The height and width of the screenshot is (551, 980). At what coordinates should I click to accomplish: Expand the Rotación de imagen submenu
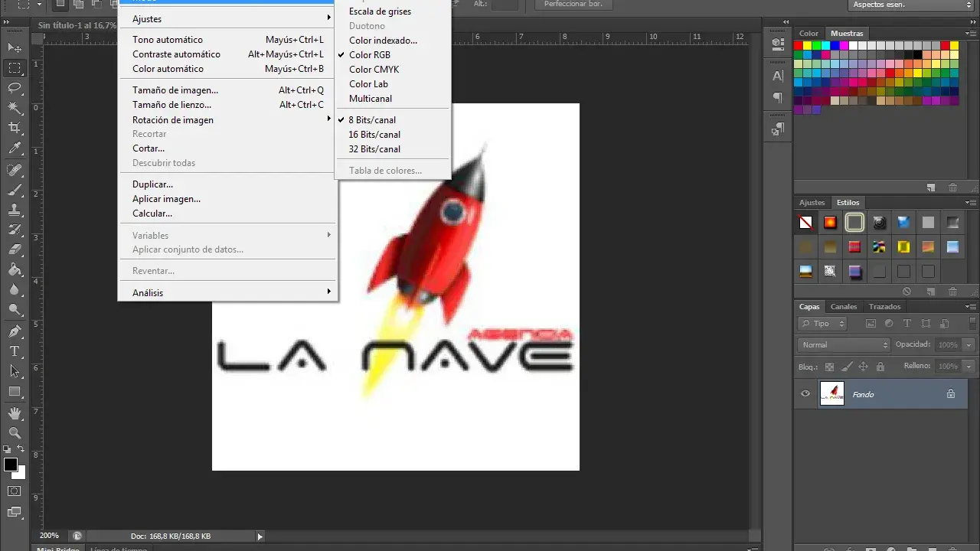[x=228, y=119]
